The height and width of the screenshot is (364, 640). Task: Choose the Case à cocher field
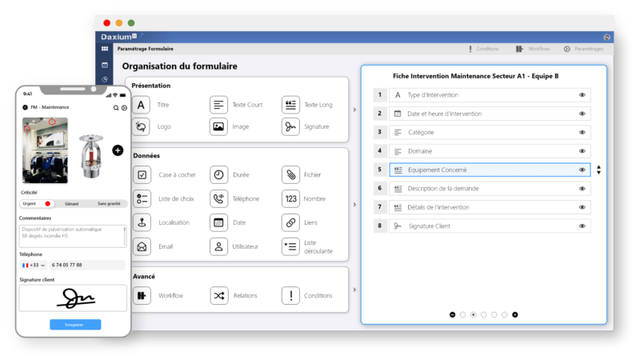142,174
